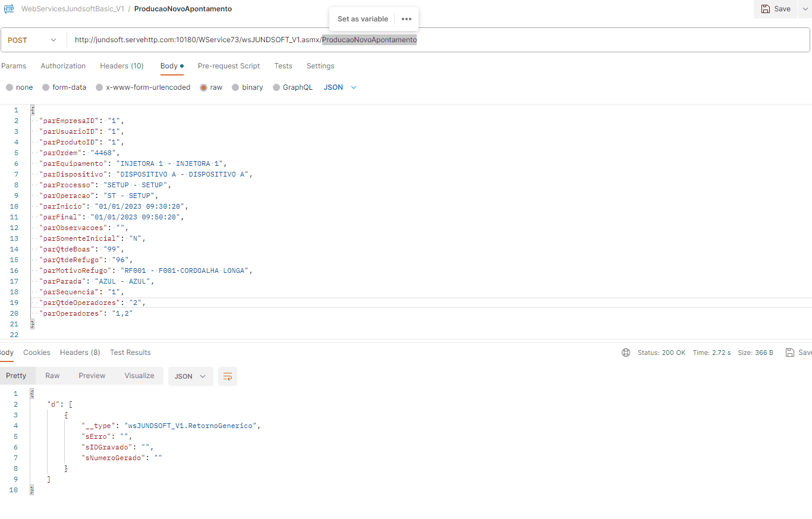Screen dimensions: 812x519
Task: Click the "sNumeroGerado" response line
Action: (x=122, y=458)
